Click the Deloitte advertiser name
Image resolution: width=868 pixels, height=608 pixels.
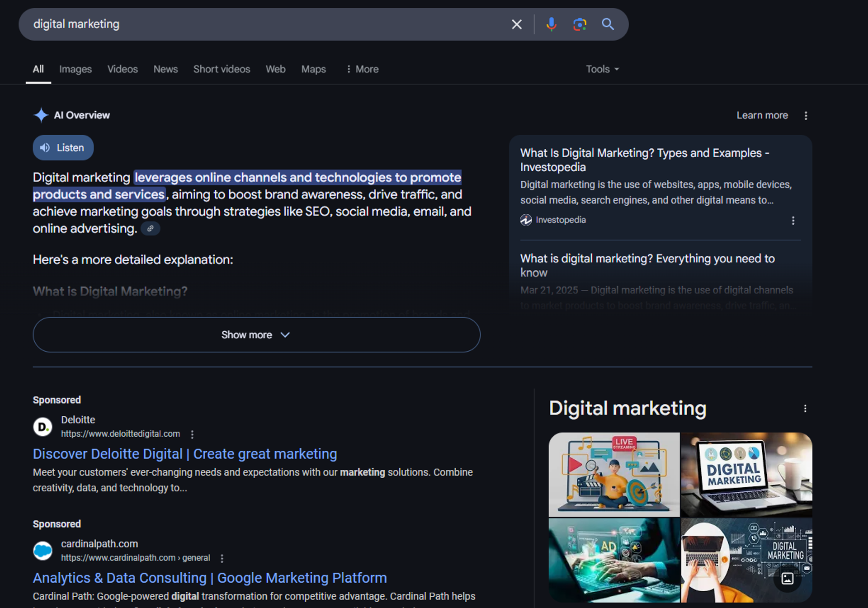(x=78, y=420)
